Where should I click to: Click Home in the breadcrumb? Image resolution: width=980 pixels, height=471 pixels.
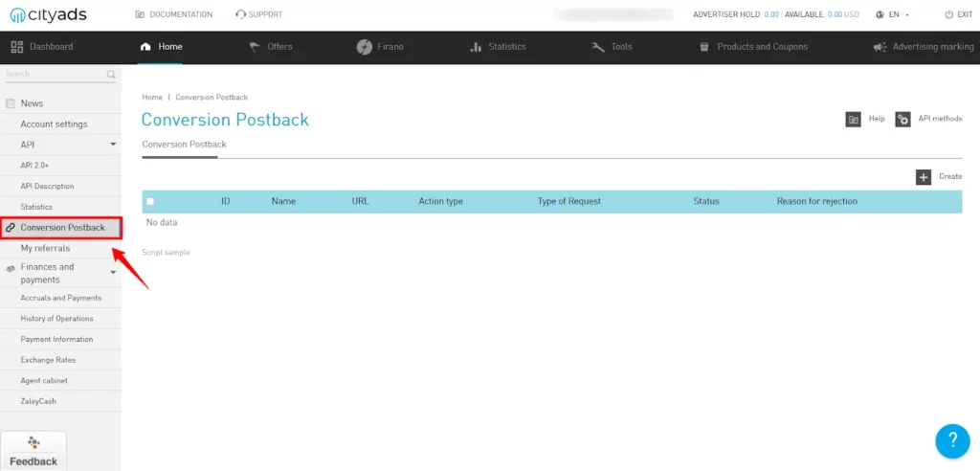pos(152,98)
